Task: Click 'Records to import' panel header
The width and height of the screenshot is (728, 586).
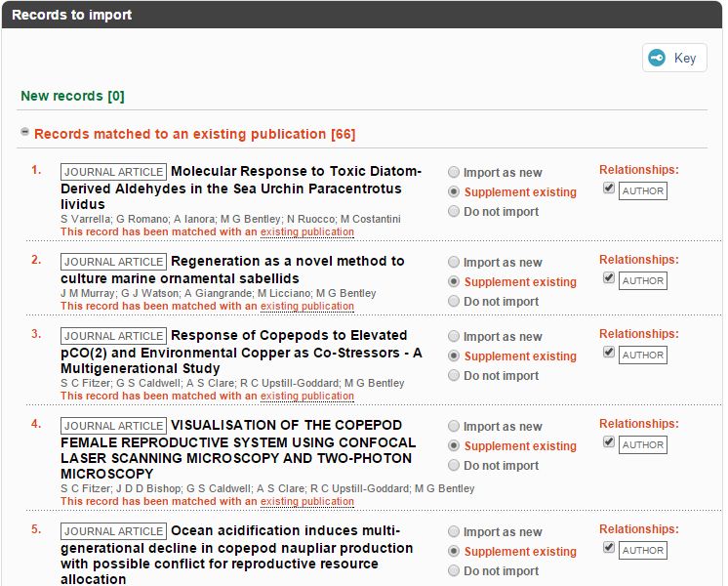Action: (x=362, y=15)
